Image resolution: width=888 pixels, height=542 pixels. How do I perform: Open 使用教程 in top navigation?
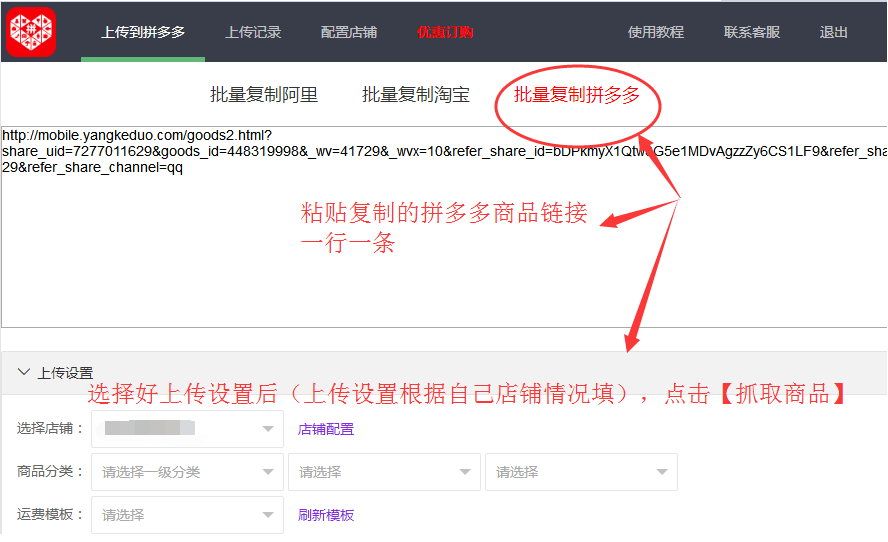(656, 32)
